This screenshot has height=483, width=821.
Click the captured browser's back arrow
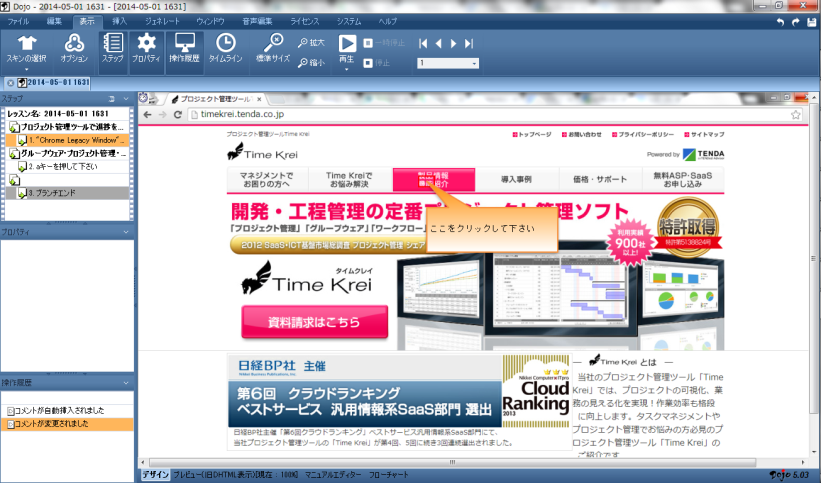pos(148,114)
